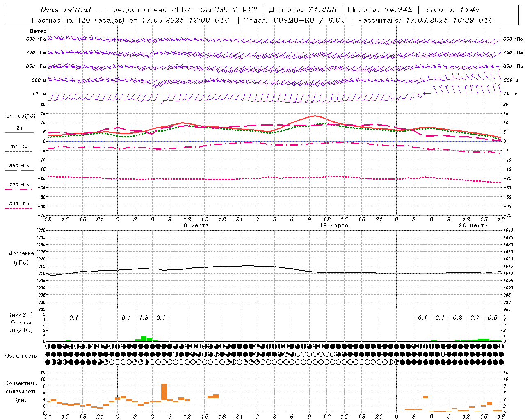The height and width of the screenshot is (420, 525).
Task: Click the 2м temperature legend entry
Action: point(19,128)
